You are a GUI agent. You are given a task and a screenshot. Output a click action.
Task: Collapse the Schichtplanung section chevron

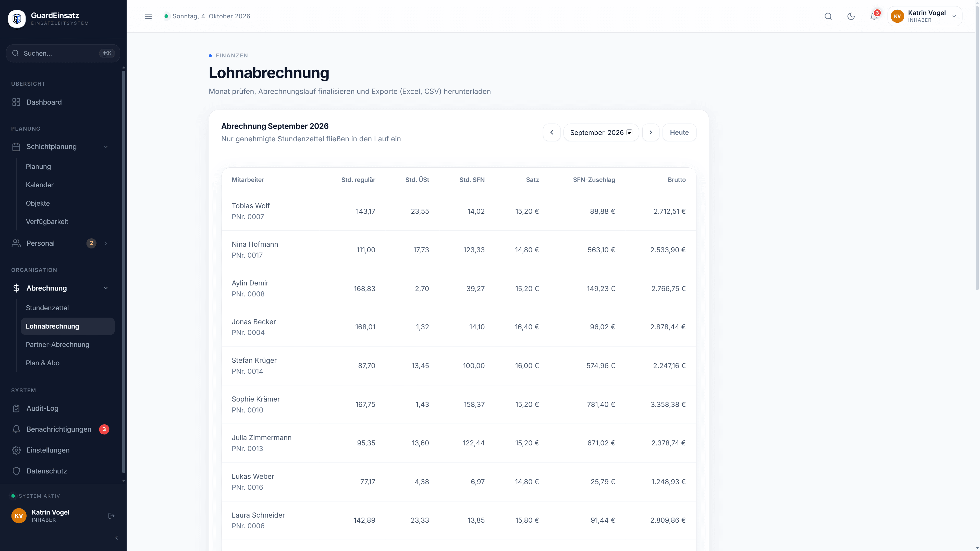[106, 147]
